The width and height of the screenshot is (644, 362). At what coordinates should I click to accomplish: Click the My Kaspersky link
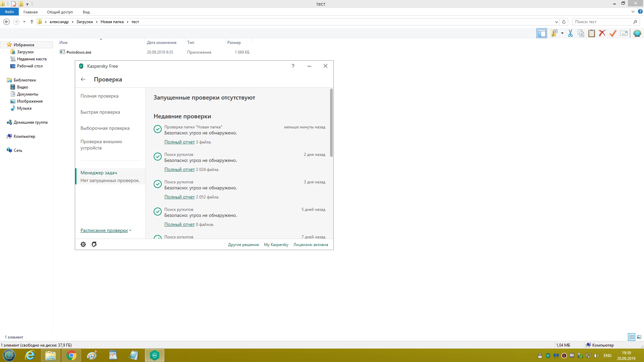(276, 245)
